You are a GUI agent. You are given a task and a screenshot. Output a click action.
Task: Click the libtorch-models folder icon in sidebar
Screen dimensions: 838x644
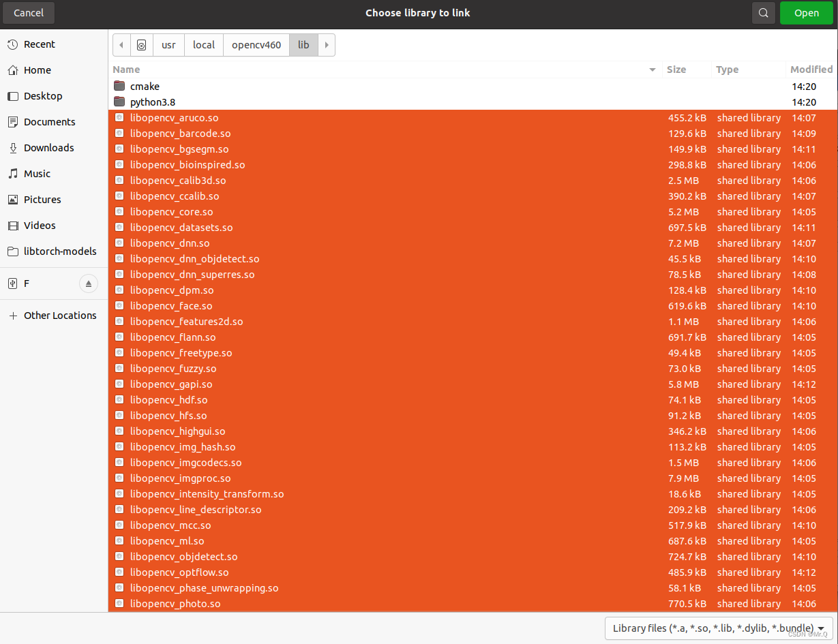(12, 251)
